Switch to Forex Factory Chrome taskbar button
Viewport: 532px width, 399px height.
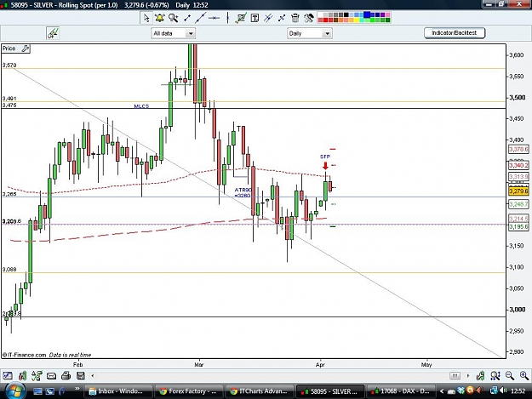[x=189, y=391]
